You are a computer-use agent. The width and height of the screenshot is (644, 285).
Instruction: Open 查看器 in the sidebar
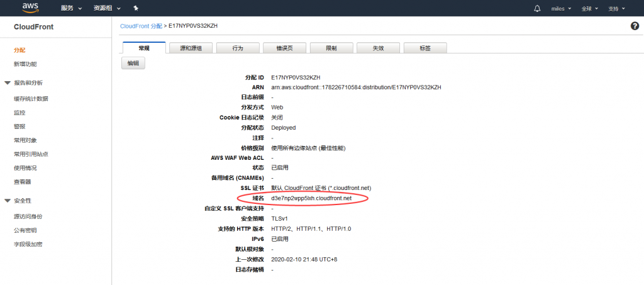coord(22,182)
